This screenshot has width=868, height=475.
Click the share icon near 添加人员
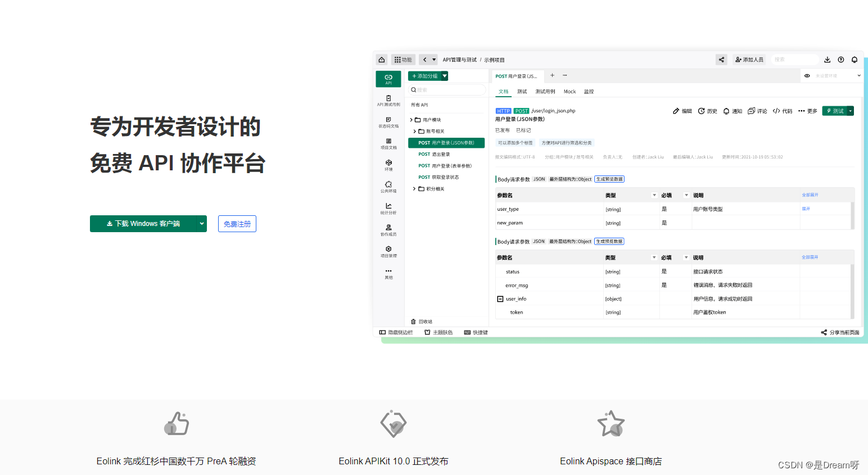click(x=721, y=59)
